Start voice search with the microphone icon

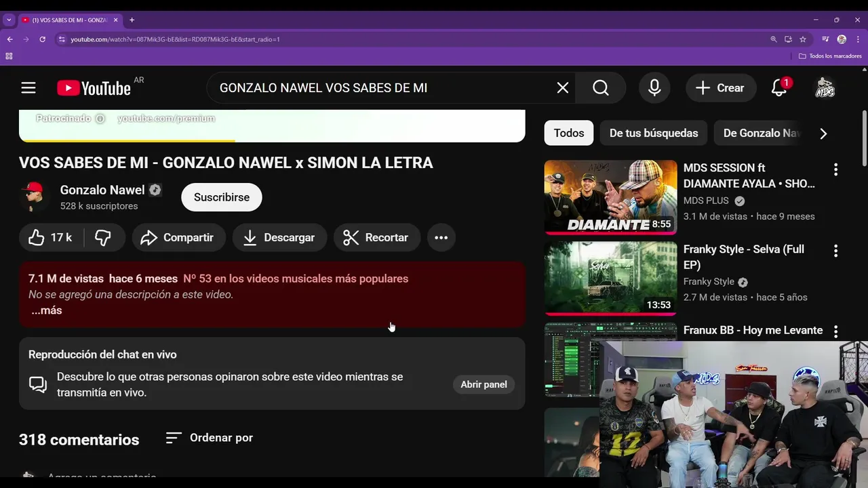654,87
